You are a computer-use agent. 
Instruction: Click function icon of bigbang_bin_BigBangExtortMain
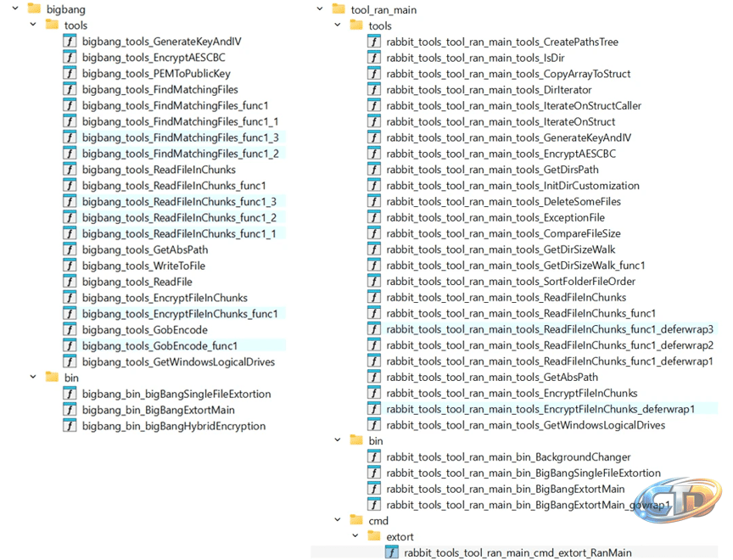[70, 410]
